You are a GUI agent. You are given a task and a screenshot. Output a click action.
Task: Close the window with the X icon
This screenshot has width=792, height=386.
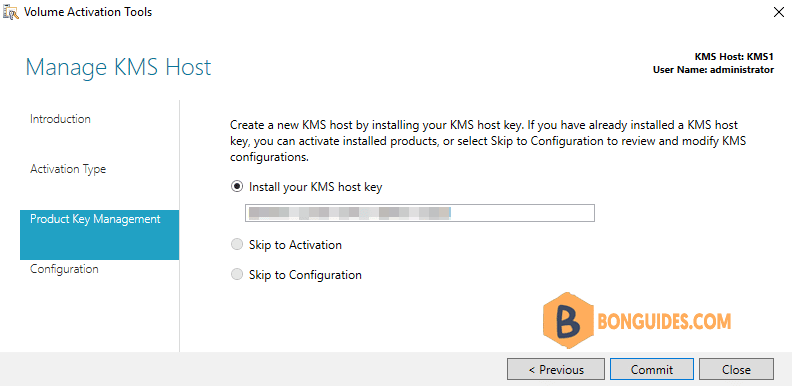click(778, 13)
